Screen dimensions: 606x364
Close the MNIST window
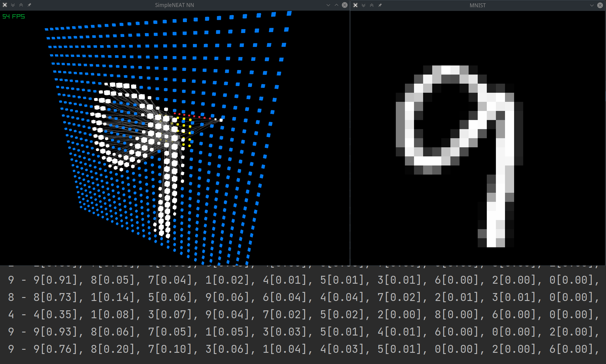pyautogui.click(x=600, y=5)
